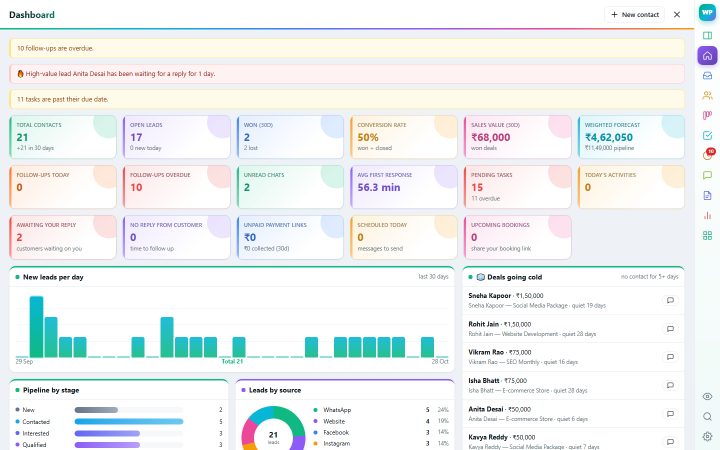Select the Isha Bhatt deal name

tap(484, 381)
